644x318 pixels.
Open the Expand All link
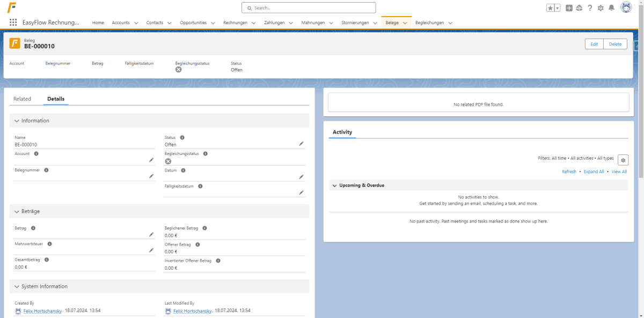594,172
